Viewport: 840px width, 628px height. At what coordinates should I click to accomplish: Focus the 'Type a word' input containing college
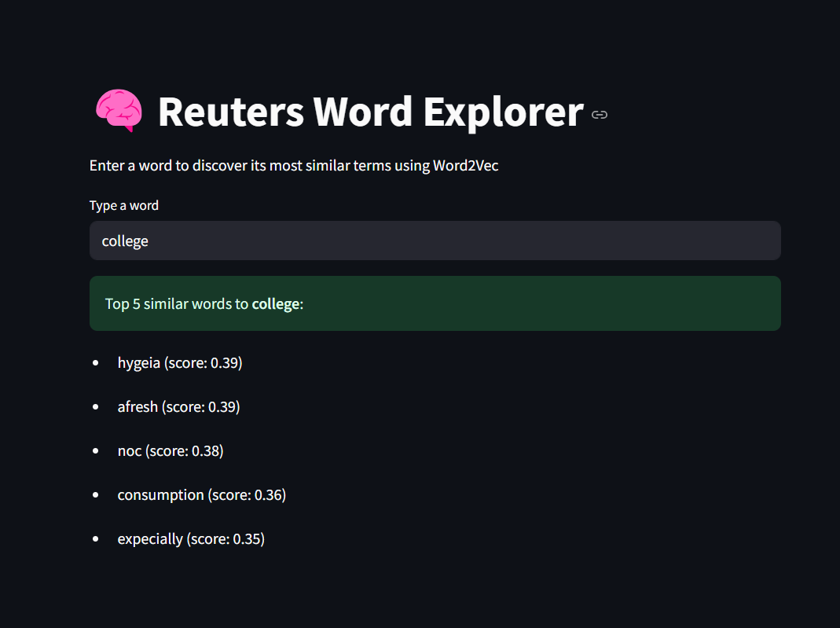435,241
